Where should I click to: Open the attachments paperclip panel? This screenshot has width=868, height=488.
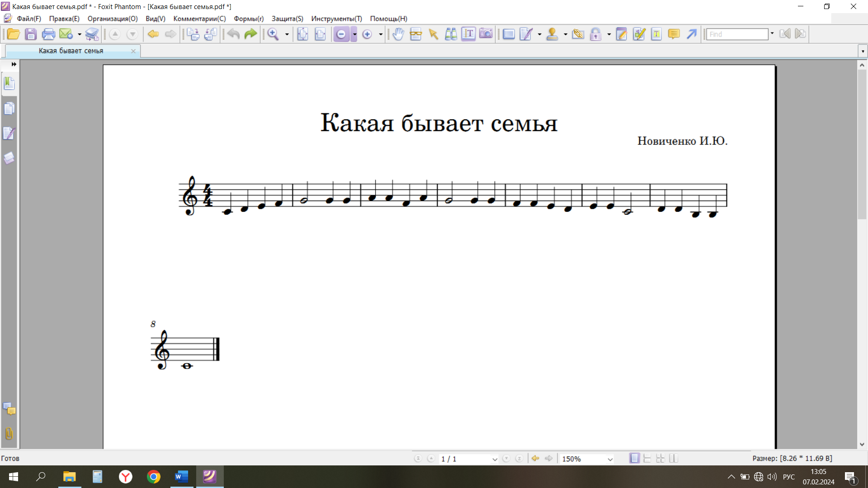coord(9,434)
